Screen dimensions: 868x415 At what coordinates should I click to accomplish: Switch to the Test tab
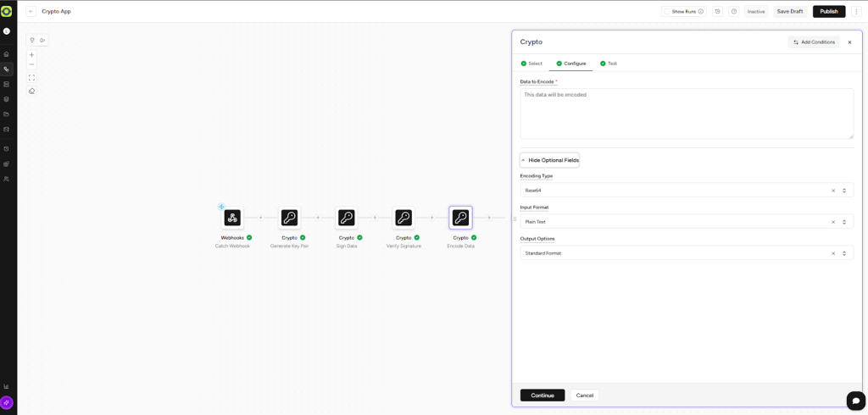[x=608, y=64]
